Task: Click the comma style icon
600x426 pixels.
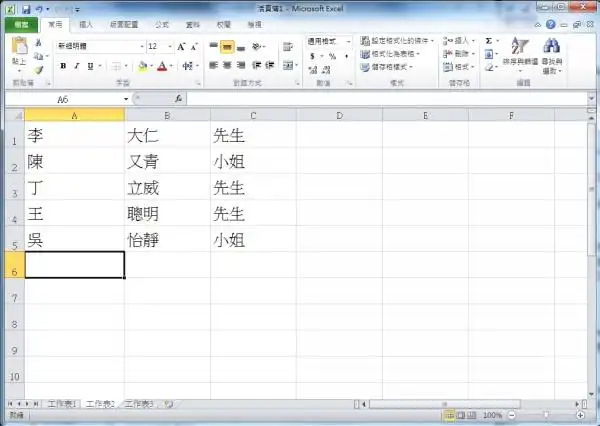Action: pyautogui.click(x=346, y=56)
